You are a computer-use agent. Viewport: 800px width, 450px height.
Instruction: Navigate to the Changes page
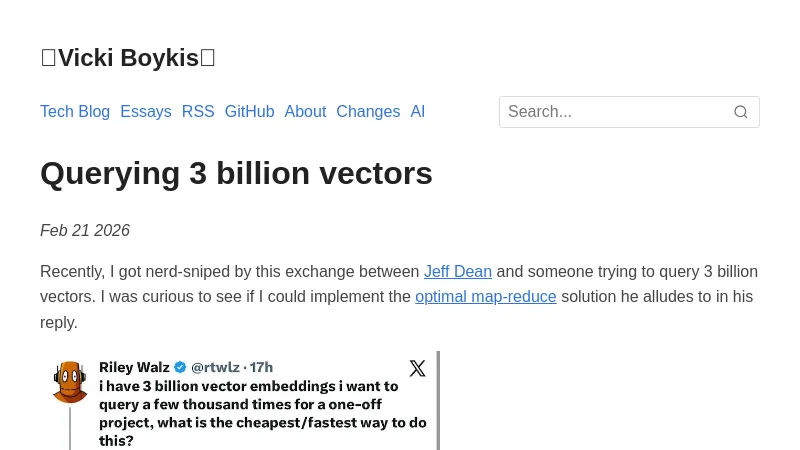coord(368,112)
